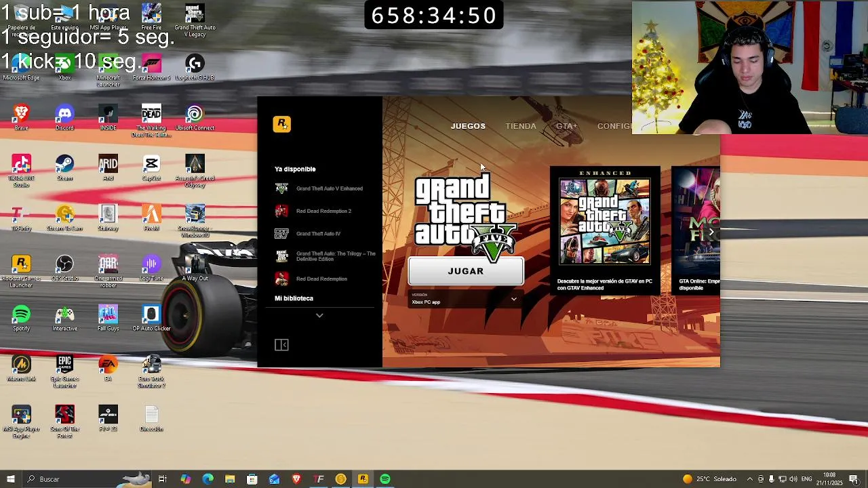
Task: Open Task View from the taskbar
Action: pos(163,479)
